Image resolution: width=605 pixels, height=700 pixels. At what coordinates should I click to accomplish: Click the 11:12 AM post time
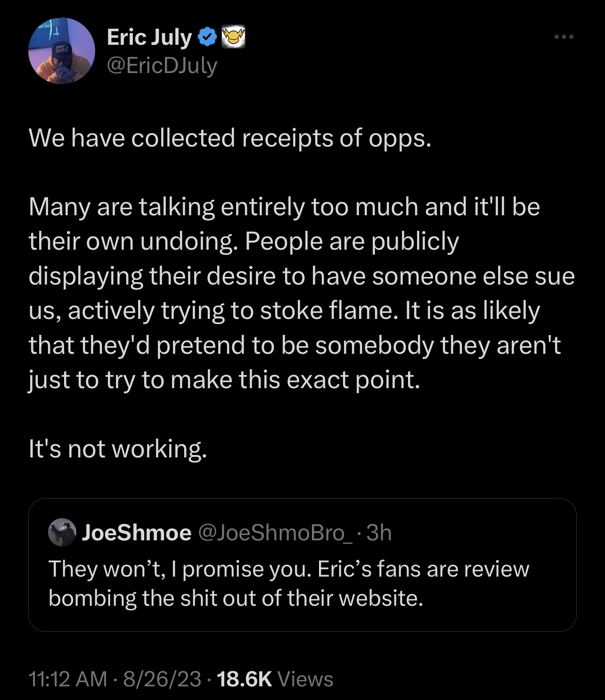(x=68, y=679)
